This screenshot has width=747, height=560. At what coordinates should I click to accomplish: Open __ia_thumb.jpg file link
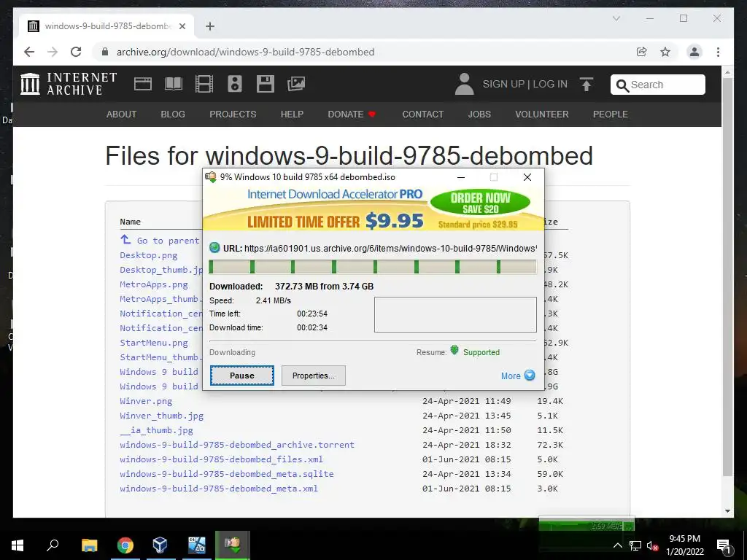(157, 430)
